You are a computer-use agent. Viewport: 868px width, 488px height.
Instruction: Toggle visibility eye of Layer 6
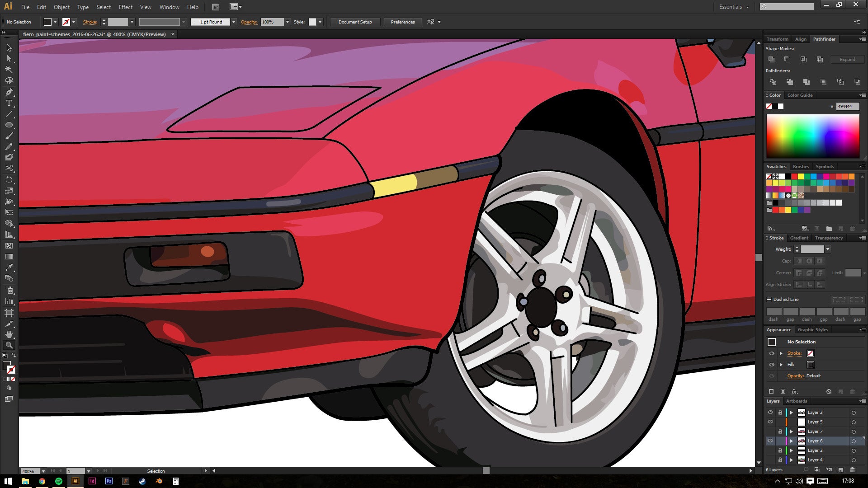coord(770,441)
